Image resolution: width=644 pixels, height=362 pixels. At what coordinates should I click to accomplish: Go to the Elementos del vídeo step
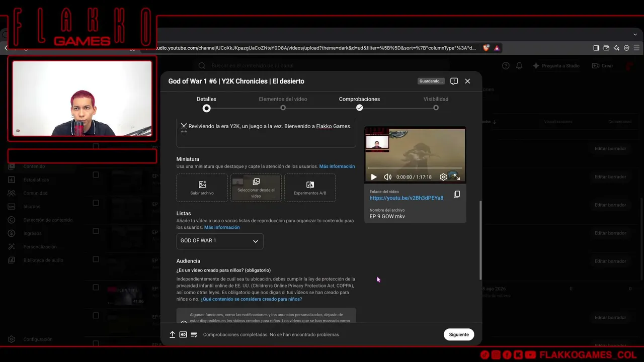point(283,104)
